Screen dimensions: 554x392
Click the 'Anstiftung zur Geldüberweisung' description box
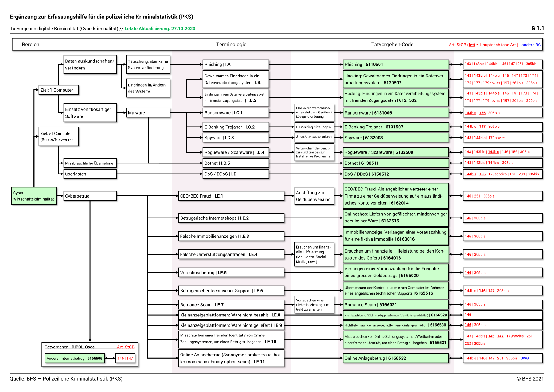(314, 196)
